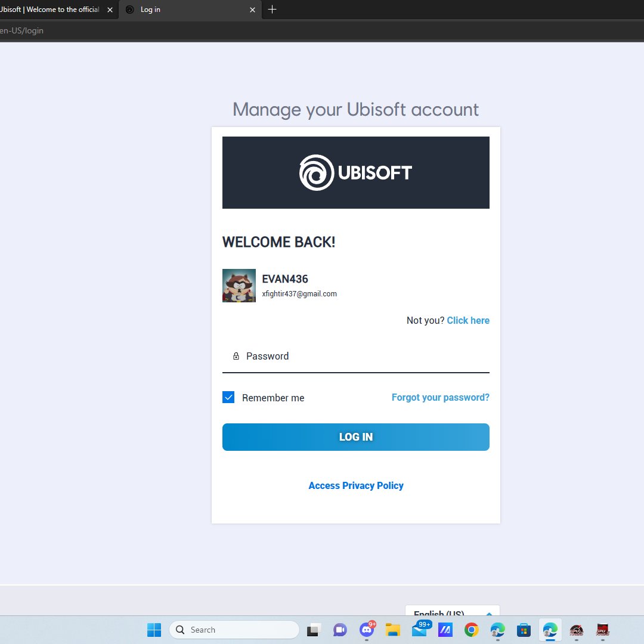Open Microsoft Store from taskbar
The image size is (644, 644).
click(x=524, y=630)
